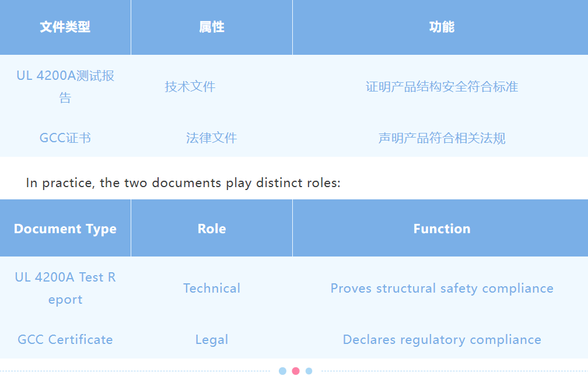
Task: Click the 证明产品结构安全符合标准 cell
Action: (442, 87)
